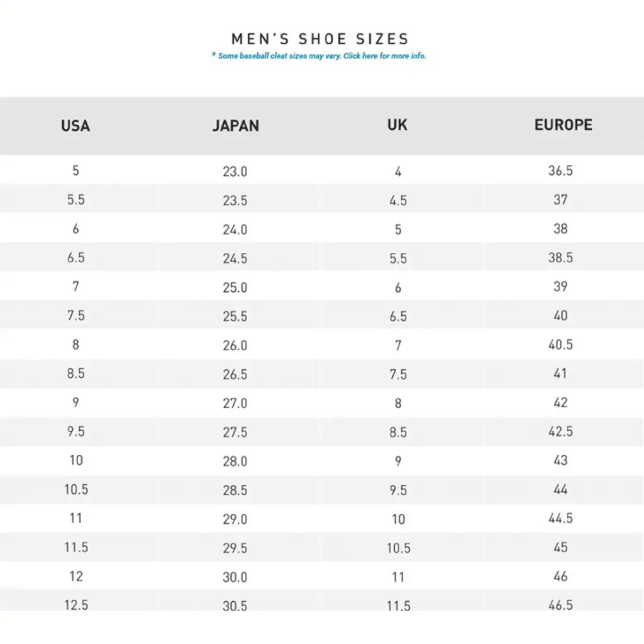Select Europe size 36.5 cell
This screenshot has width=644, height=644.
pos(560,171)
